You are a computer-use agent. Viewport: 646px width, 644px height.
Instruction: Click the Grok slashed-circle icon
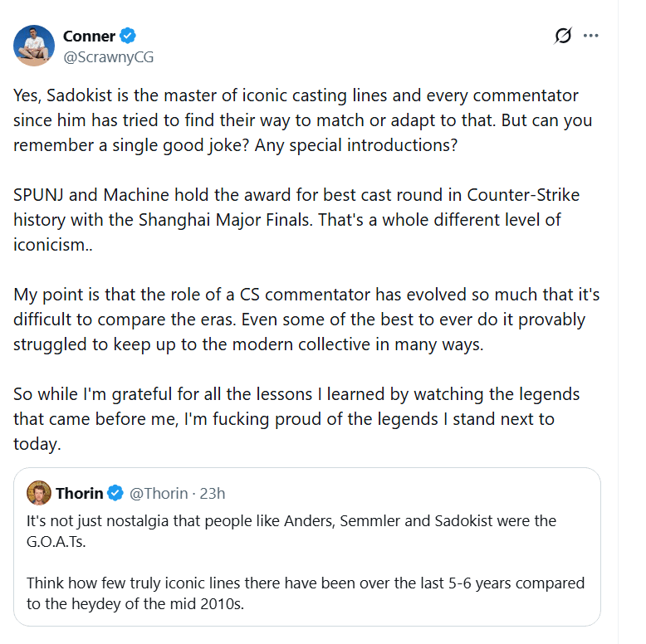click(x=563, y=36)
